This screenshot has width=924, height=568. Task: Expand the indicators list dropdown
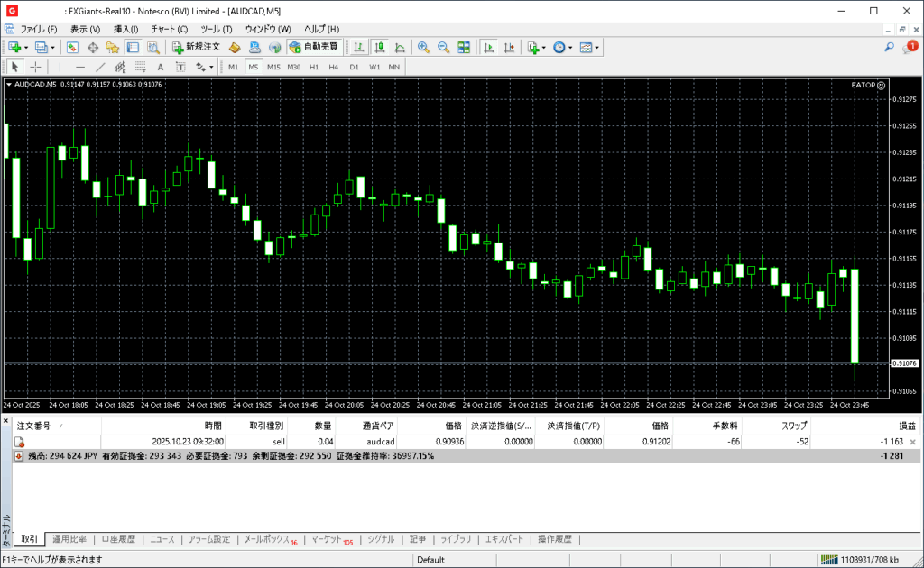click(x=542, y=47)
